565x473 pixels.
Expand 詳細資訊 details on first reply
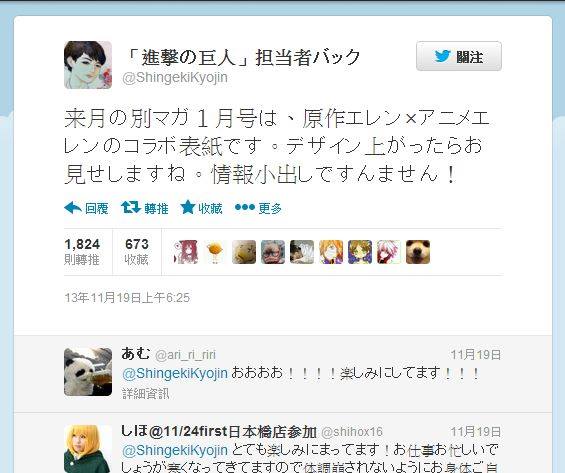[146, 393]
